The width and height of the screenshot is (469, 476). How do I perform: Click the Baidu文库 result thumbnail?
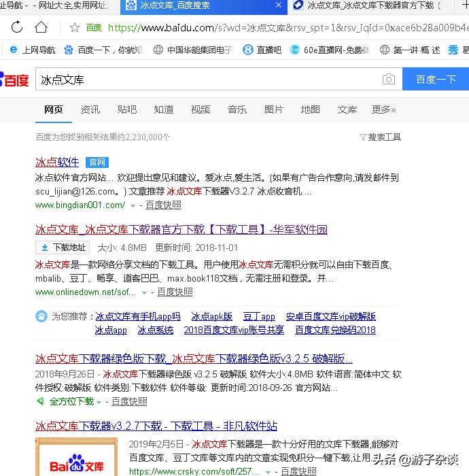pos(76,456)
